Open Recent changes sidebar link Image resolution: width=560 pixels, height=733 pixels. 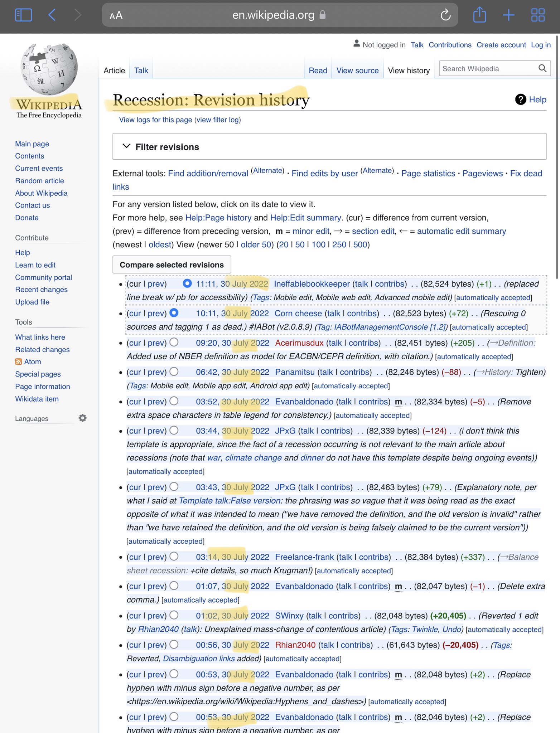[41, 290]
